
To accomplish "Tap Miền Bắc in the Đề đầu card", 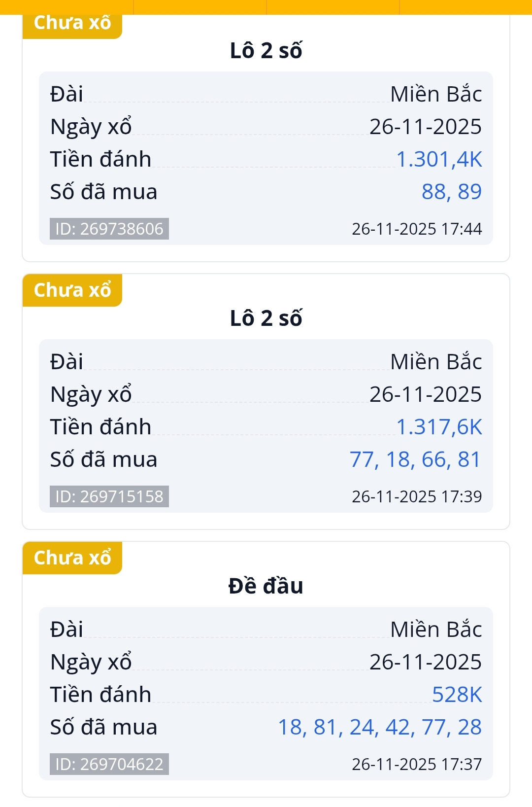I will pyautogui.click(x=436, y=630).
